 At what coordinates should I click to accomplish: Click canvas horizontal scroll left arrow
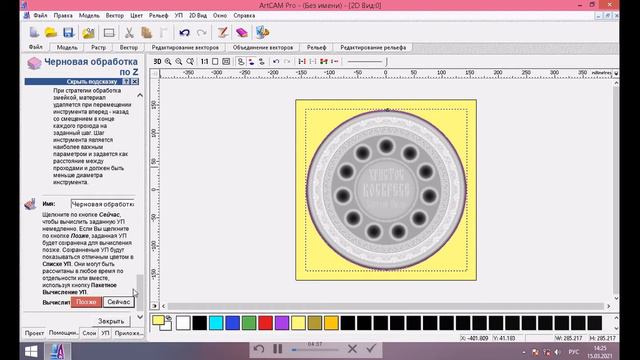coord(164,306)
